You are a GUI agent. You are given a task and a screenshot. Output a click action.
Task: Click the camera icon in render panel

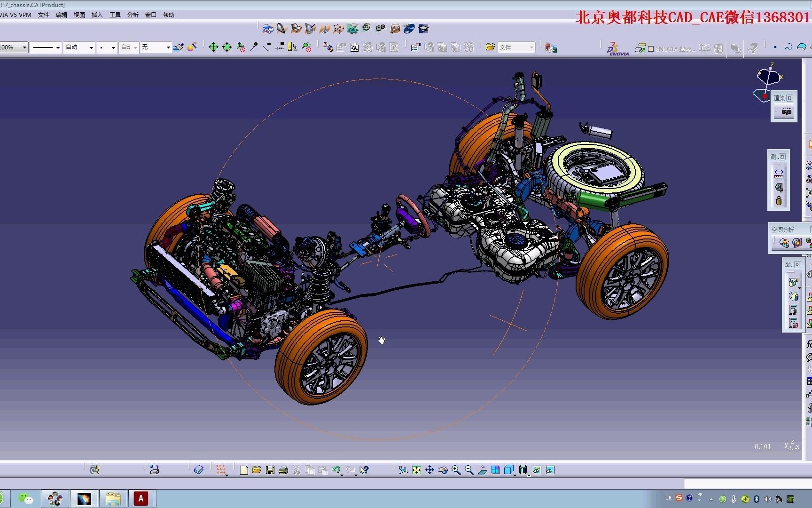click(786, 111)
